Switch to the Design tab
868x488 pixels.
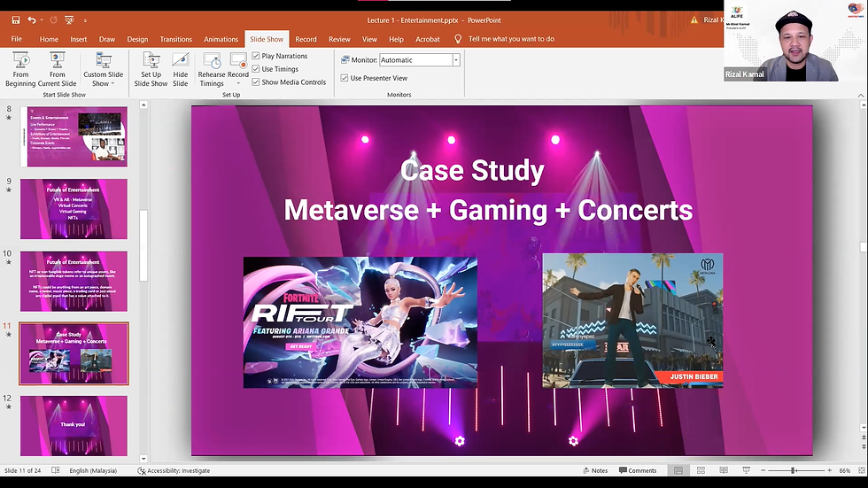(x=137, y=39)
